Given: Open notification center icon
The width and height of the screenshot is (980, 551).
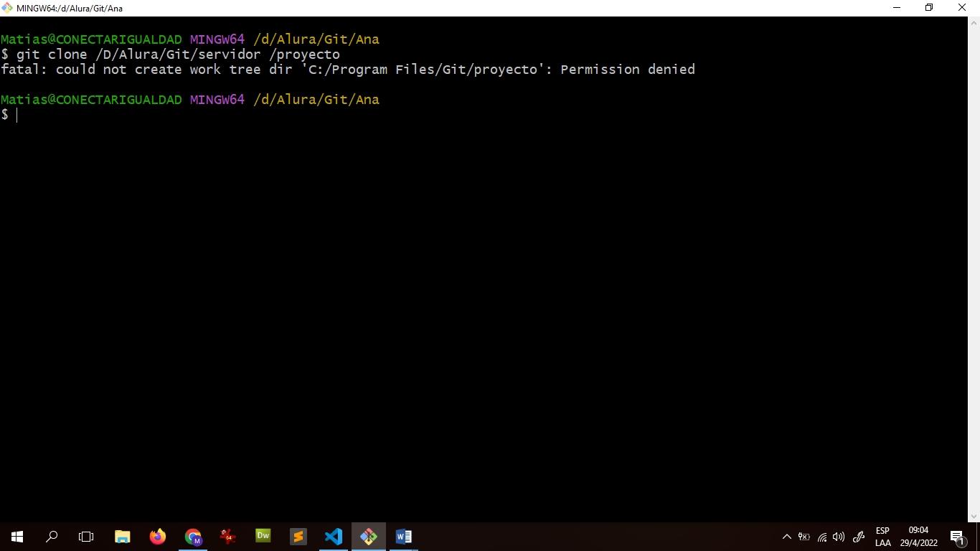Looking at the screenshot, I should (958, 537).
